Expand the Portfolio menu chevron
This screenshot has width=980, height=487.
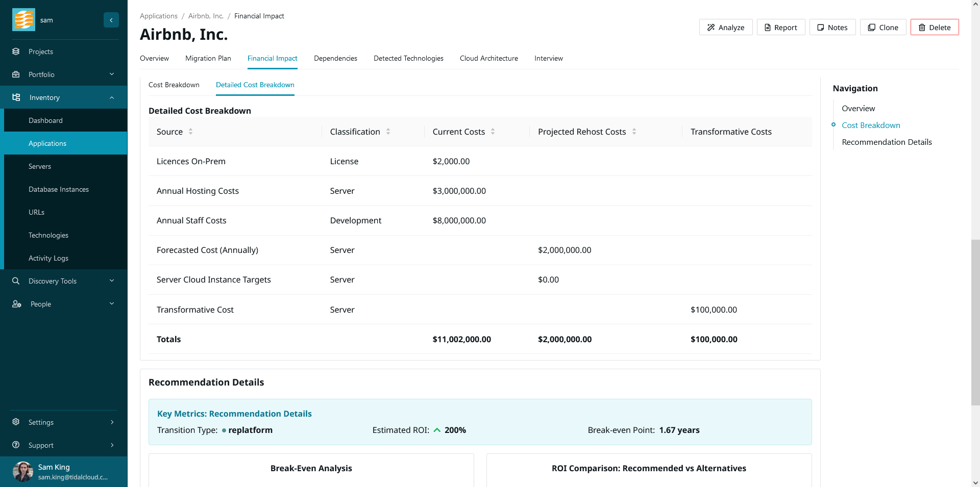[112, 74]
